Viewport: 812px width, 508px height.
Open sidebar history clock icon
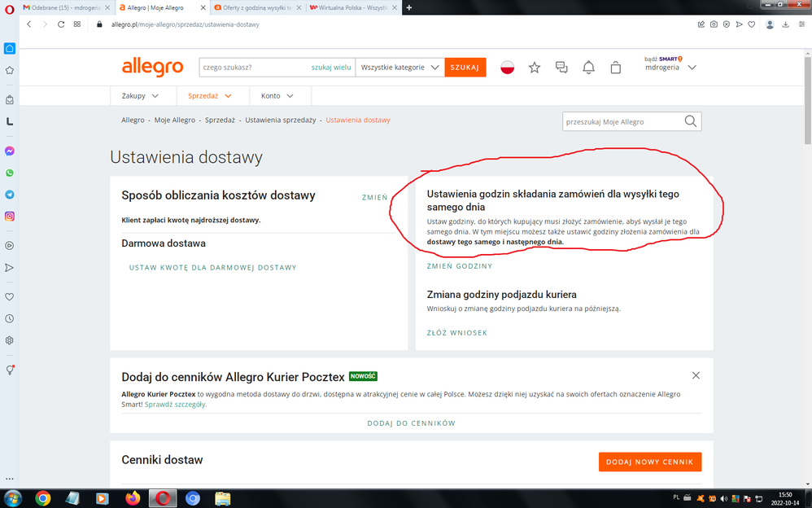[9, 319]
